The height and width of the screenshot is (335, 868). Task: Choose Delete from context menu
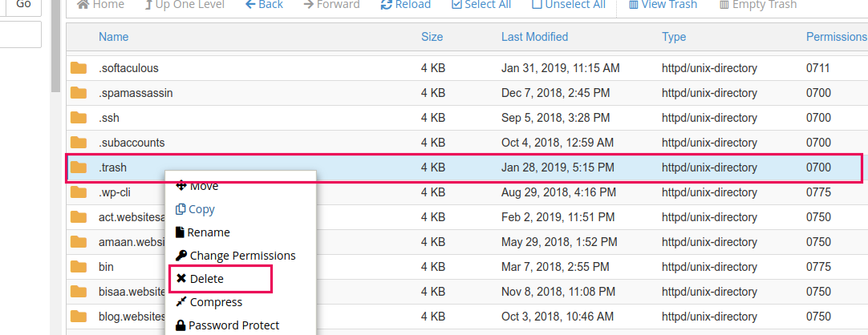[x=201, y=279]
